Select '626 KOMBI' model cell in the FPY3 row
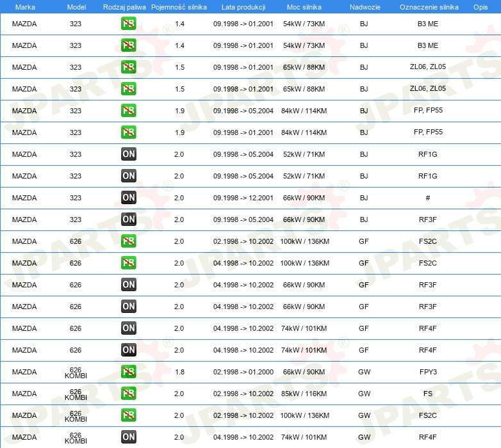 [76, 372]
